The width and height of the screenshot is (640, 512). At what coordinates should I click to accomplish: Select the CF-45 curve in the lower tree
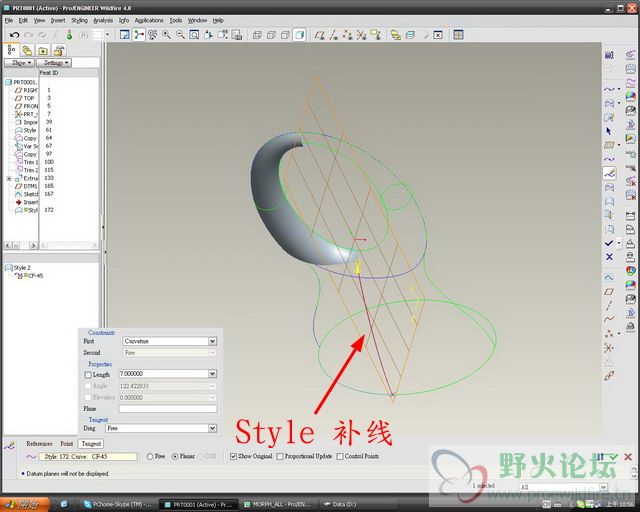pyautogui.click(x=29, y=276)
